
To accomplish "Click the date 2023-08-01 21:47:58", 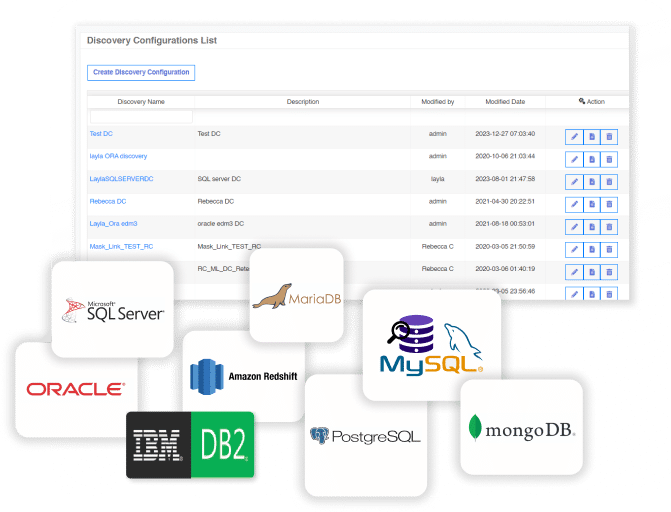I will click(x=505, y=179).
